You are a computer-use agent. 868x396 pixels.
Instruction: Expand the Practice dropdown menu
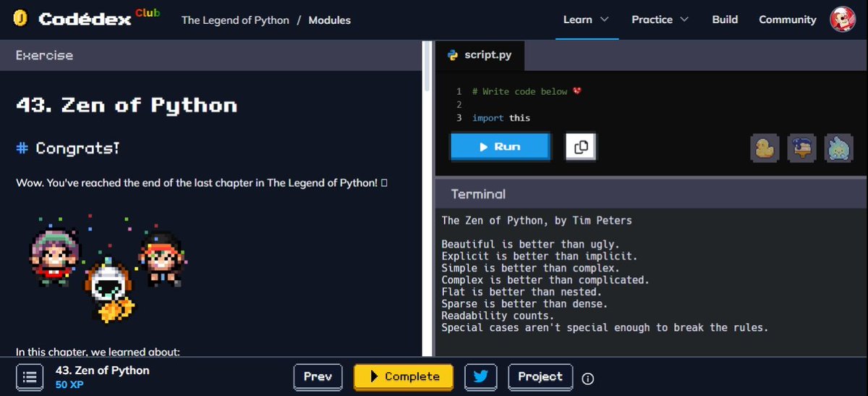click(x=660, y=20)
